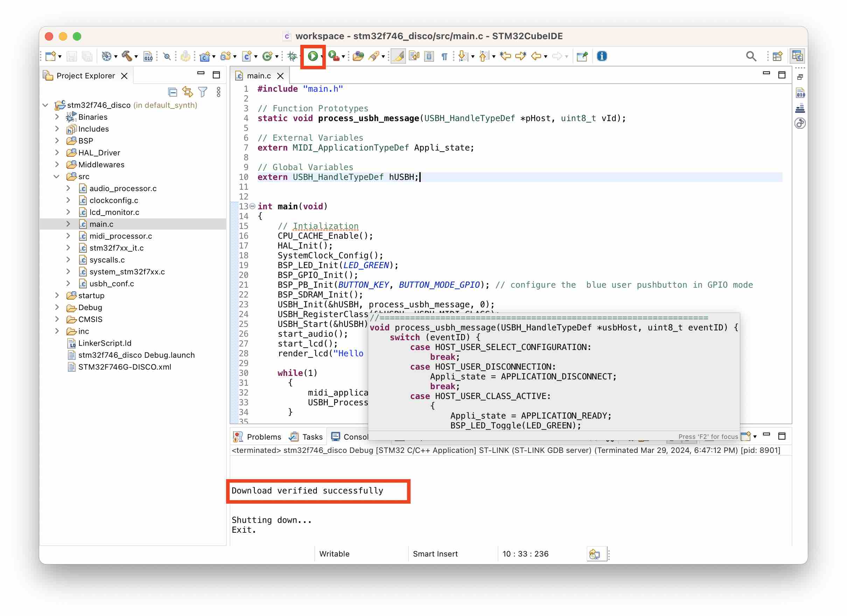Viewport: 847px width, 616px height.
Task: Collapse the src folder
Action: coord(57,177)
